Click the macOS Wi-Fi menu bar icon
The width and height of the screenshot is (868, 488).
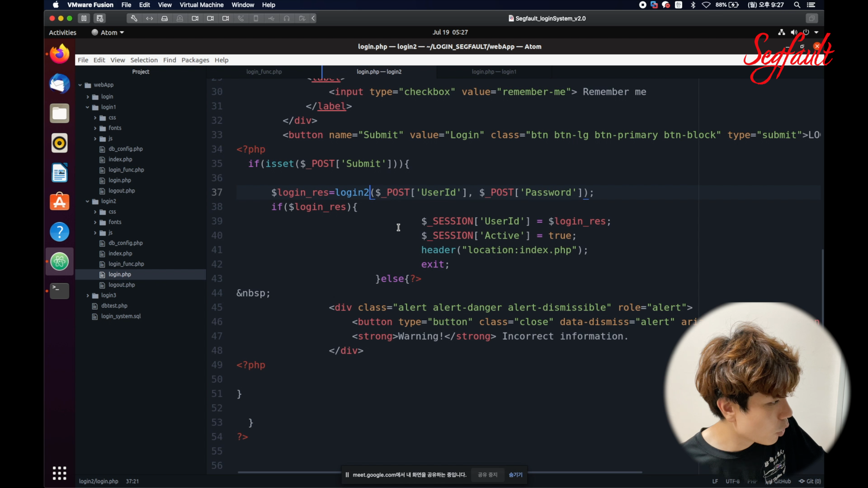[706, 5]
